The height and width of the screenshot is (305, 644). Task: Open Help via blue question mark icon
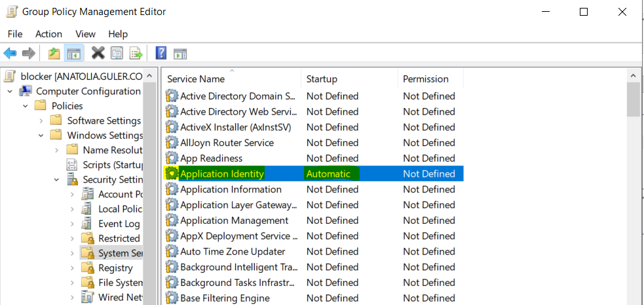161,54
